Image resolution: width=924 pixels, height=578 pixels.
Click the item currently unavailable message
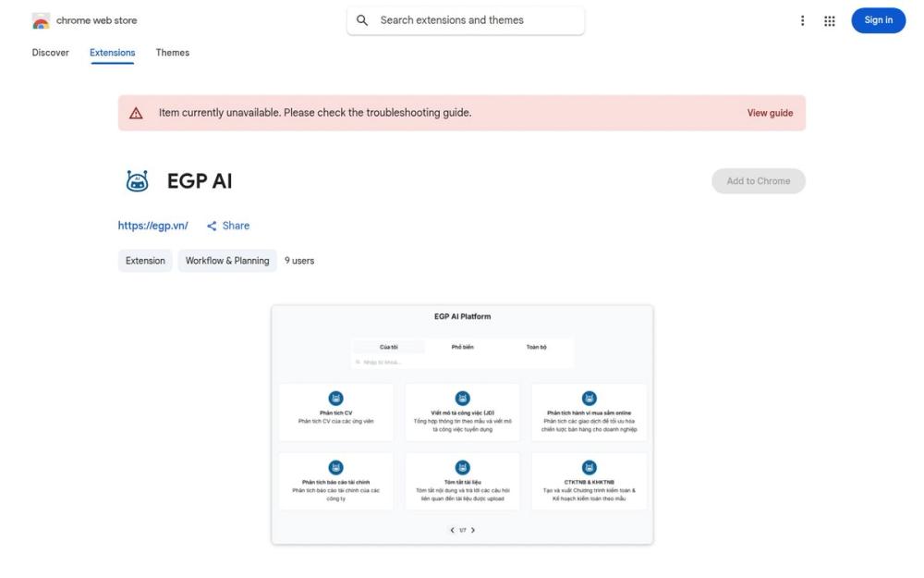coord(315,113)
